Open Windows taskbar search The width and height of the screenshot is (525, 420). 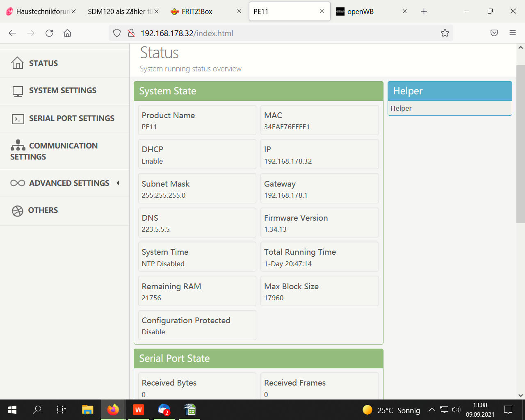37,410
